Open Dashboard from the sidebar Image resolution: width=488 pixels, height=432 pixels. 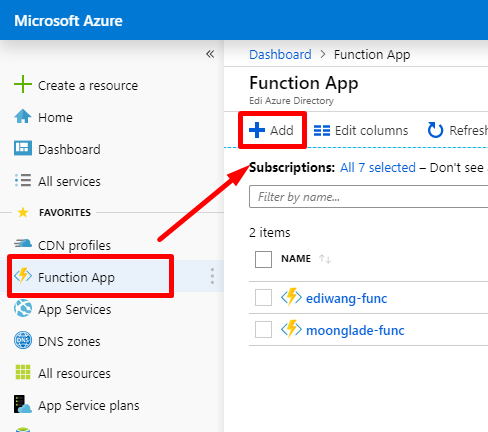(69, 150)
